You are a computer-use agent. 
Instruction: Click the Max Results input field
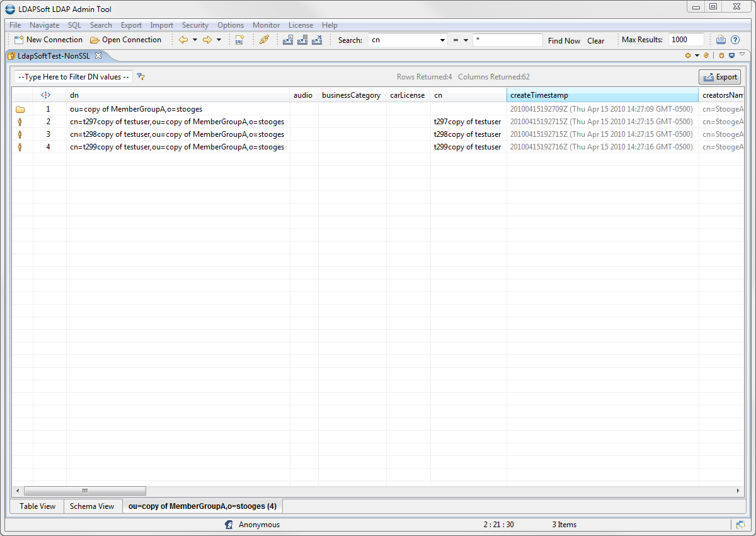pyautogui.click(x=685, y=40)
